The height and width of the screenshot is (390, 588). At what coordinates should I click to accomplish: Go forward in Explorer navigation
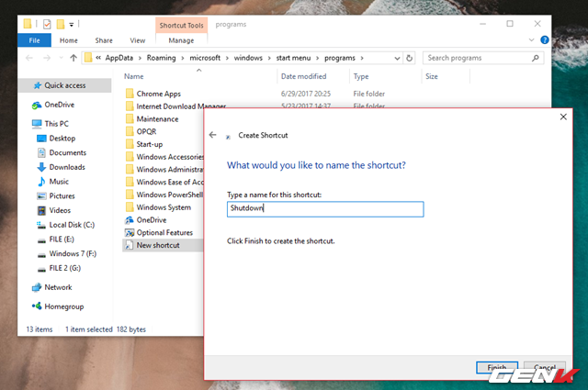point(47,58)
